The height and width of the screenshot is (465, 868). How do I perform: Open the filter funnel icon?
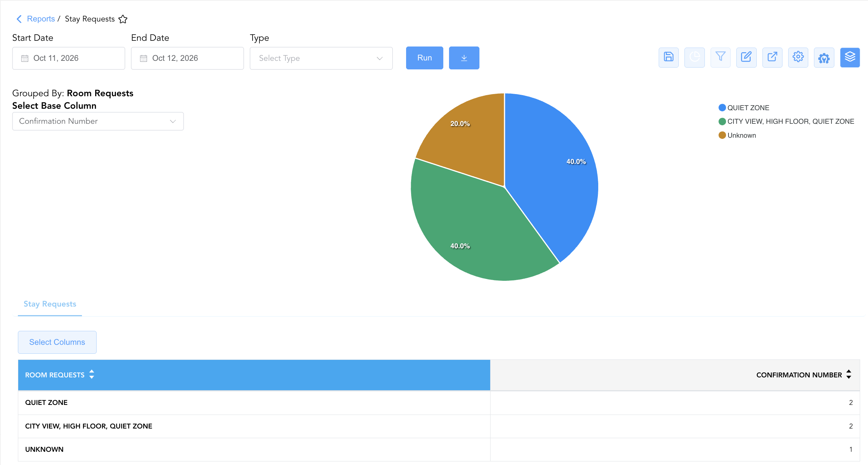pyautogui.click(x=720, y=57)
